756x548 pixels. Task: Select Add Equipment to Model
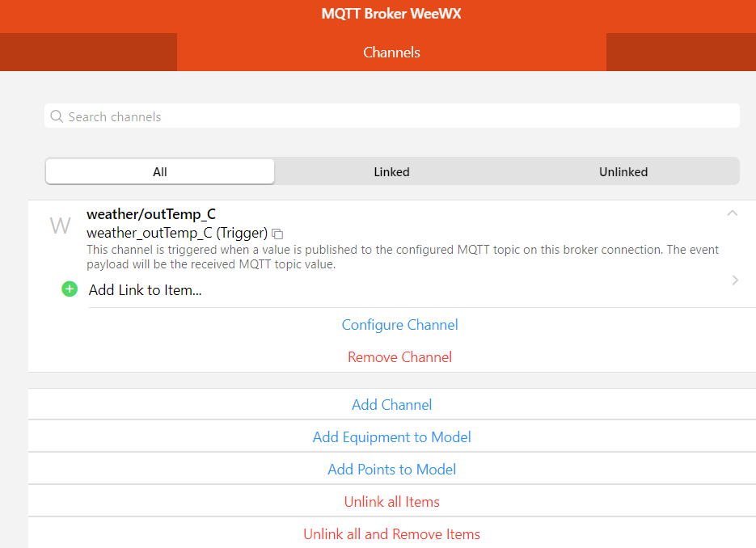(x=391, y=437)
